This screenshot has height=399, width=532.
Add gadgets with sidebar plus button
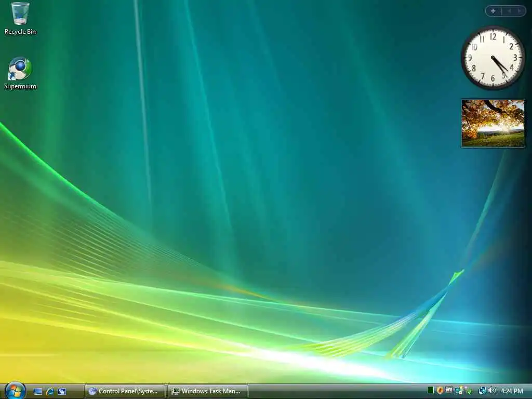tap(493, 11)
